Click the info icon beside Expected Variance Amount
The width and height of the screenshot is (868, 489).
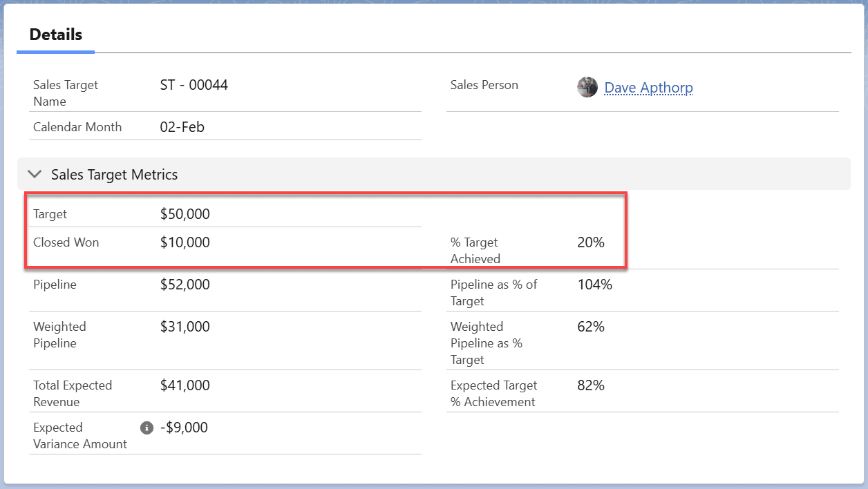click(x=147, y=428)
